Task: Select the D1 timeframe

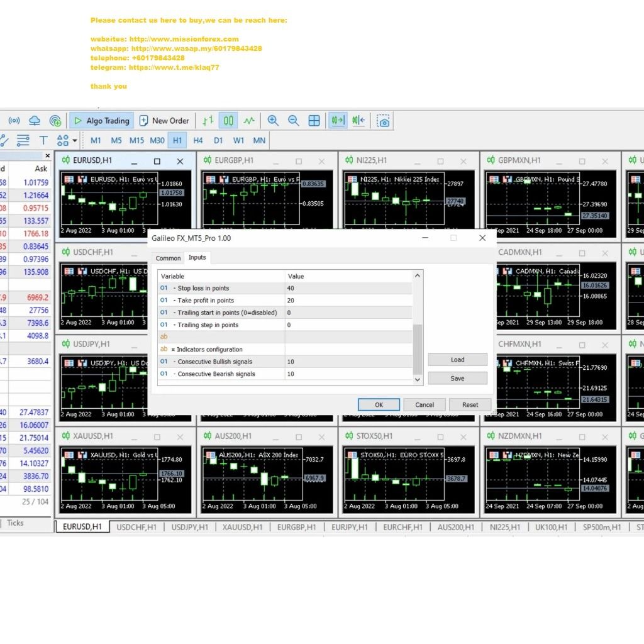Action: coord(218,140)
